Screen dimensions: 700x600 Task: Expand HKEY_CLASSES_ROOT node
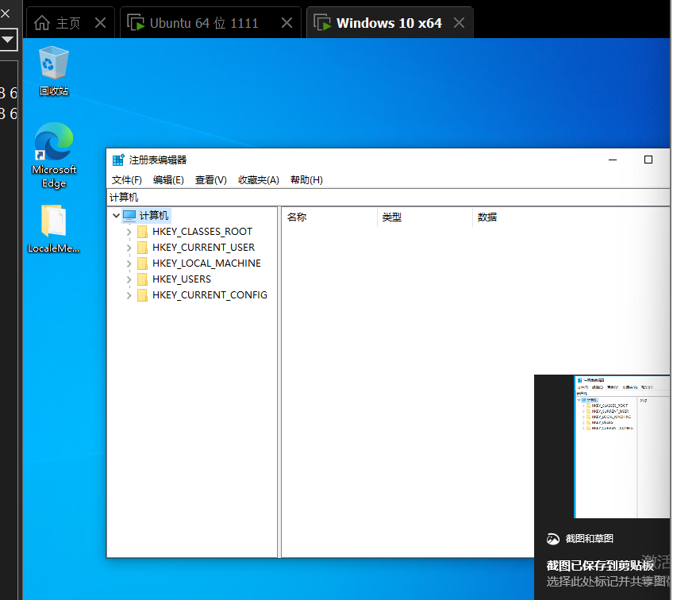coord(129,232)
